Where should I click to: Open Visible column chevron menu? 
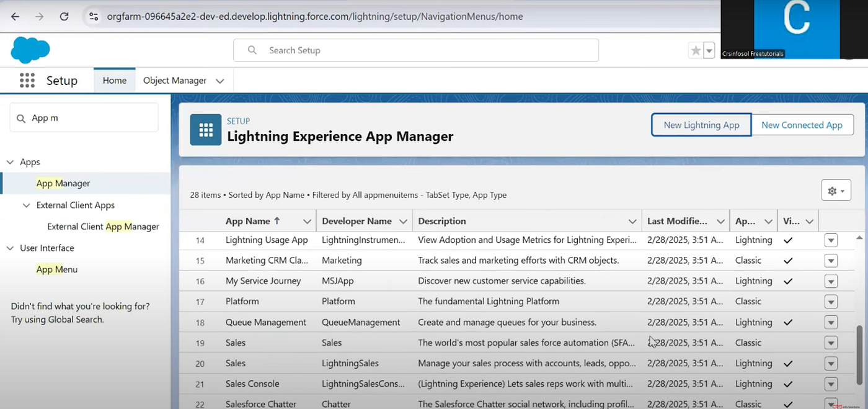[810, 221]
